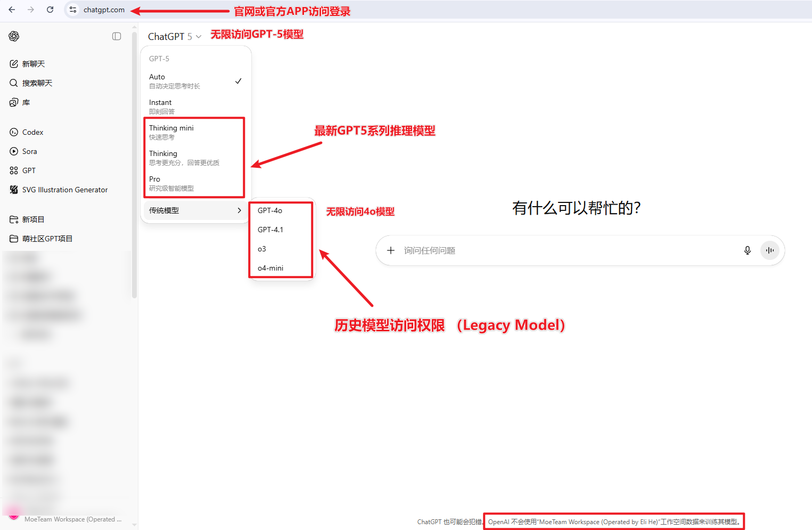Select Thinking mini model
812x530 pixels.
pyautogui.click(x=195, y=132)
